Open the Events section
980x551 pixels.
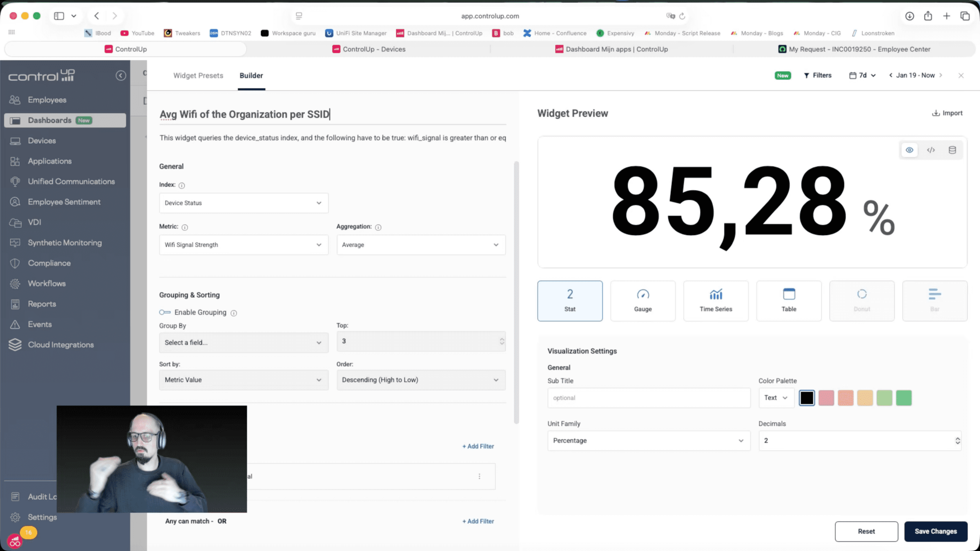[39, 324]
